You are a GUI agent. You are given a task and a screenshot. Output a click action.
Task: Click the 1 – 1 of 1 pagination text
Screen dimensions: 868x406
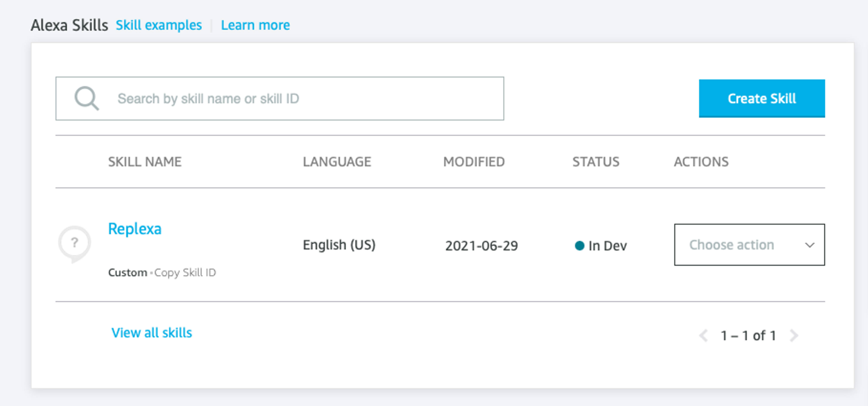748,335
